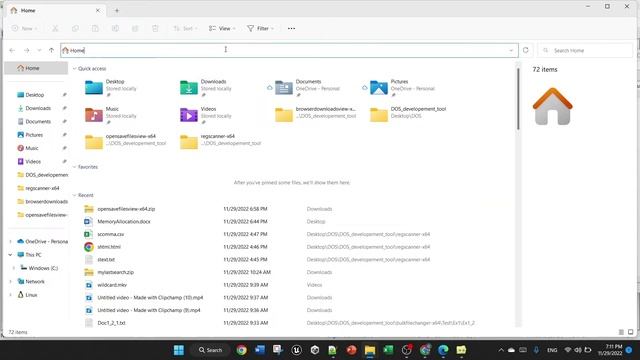
Task: Click the Forward navigation arrow
Action: [x=27, y=50]
